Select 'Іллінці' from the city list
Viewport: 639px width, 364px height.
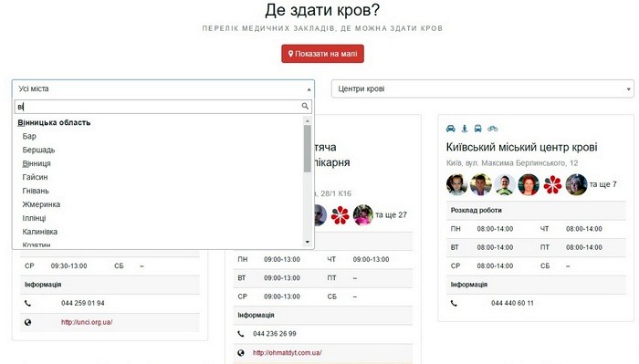point(34,218)
